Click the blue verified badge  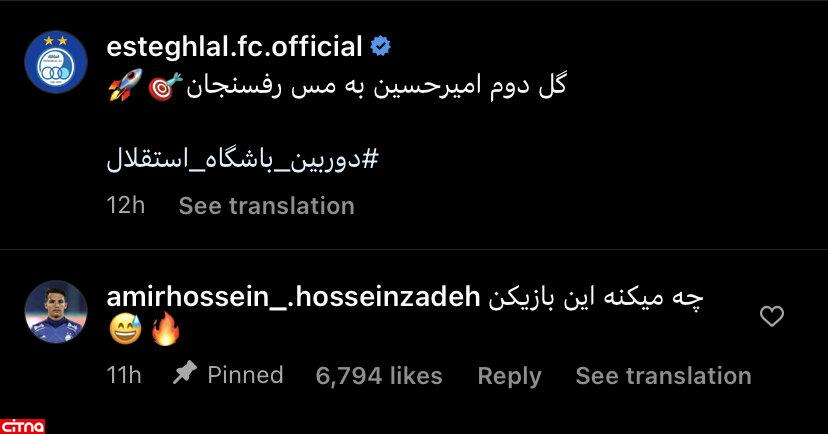pyautogui.click(x=381, y=46)
